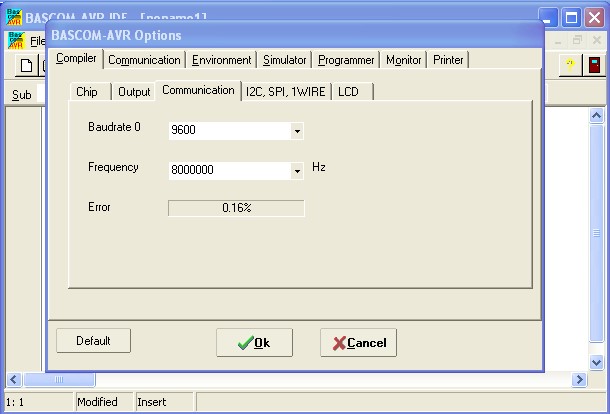This screenshot has width=610, height=414.
Task: Dismiss the dialog with Cancel button
Action: [359, 342]
